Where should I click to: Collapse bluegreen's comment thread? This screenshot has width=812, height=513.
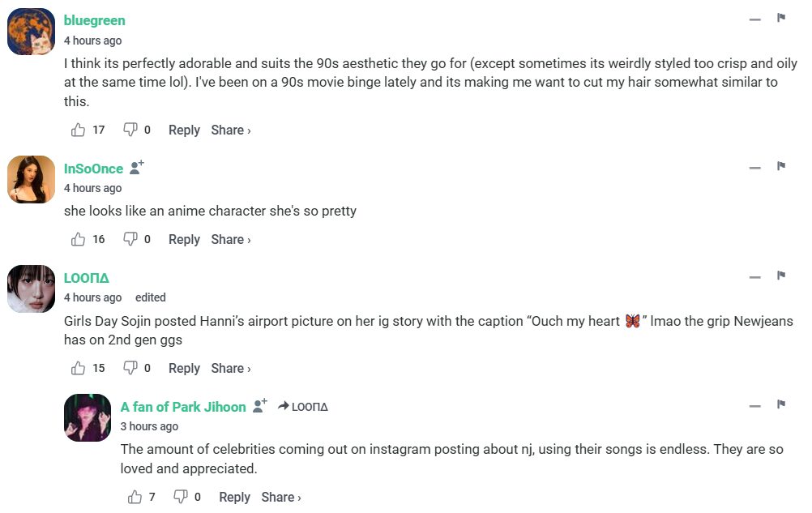click(x=755, y=19)
